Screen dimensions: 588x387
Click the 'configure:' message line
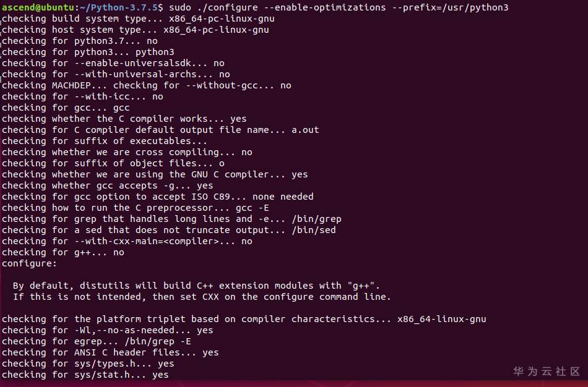click(x=29, y=264)
